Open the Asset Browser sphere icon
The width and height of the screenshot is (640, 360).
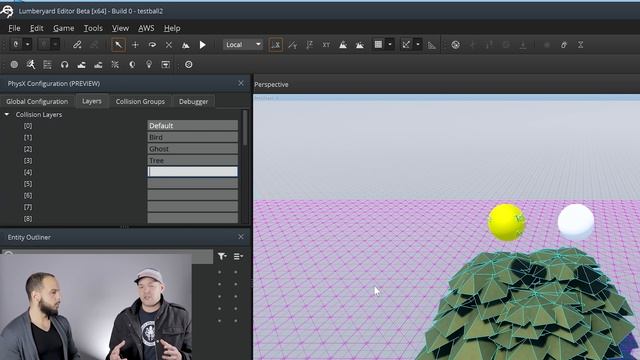tap(14, 64)
